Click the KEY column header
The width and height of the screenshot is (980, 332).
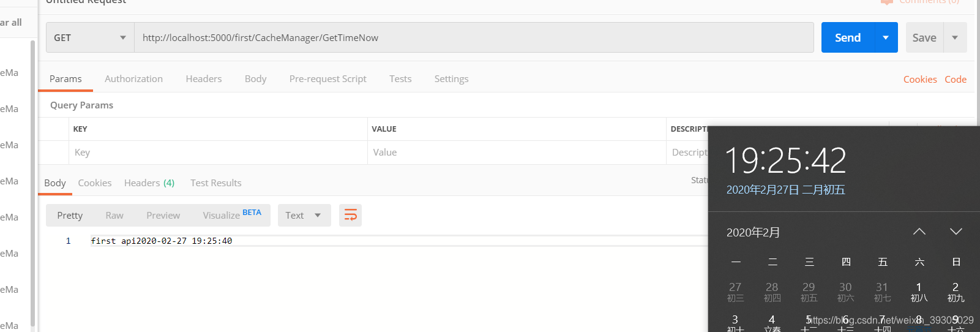[x=80, y=129]
